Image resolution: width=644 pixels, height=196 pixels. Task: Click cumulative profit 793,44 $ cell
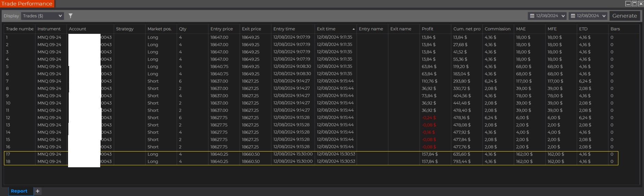click(461, 161)
